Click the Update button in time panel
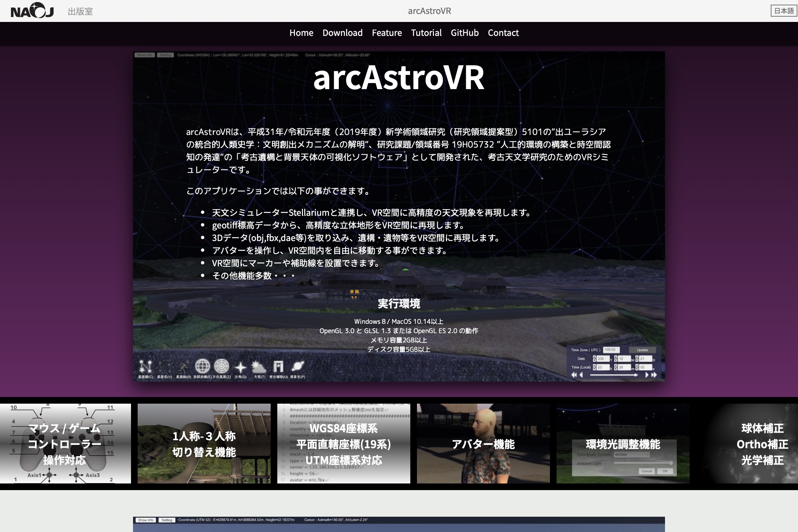This screenshot has height=532, width=798. pyautogui.click(x=642, y=350)
